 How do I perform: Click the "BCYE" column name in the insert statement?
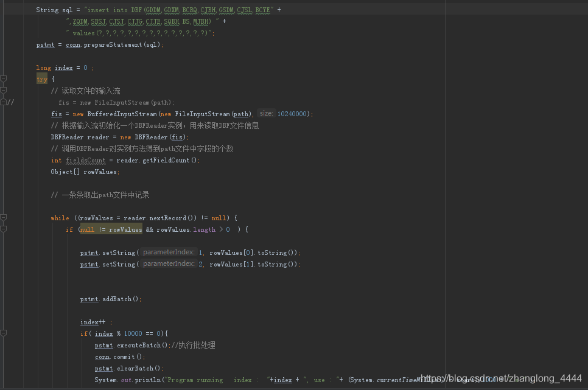[262, 9]
